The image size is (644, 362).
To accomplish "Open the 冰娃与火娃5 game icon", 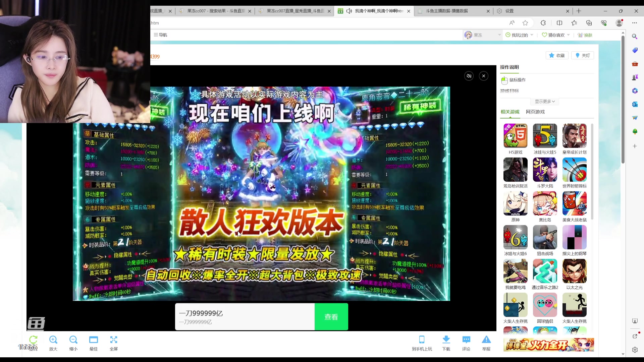I will [x=545, y=136].
